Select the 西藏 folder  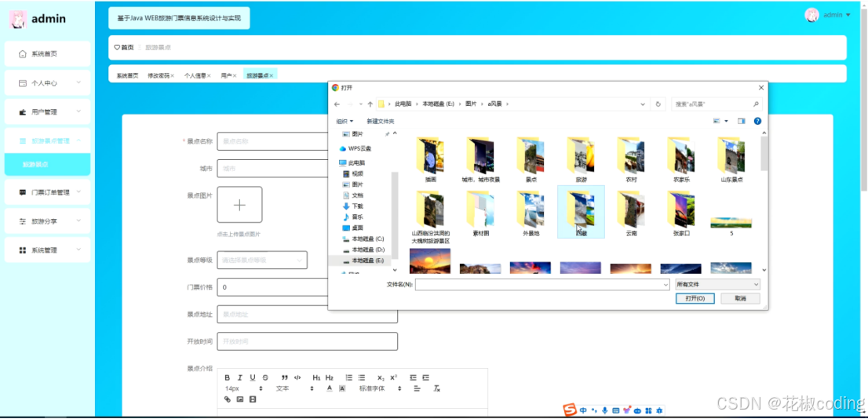[x=581, y=212]
